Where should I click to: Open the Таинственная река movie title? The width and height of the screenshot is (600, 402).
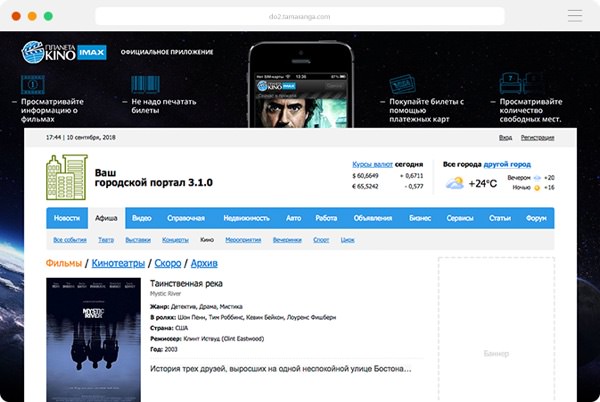click(186, 283)
